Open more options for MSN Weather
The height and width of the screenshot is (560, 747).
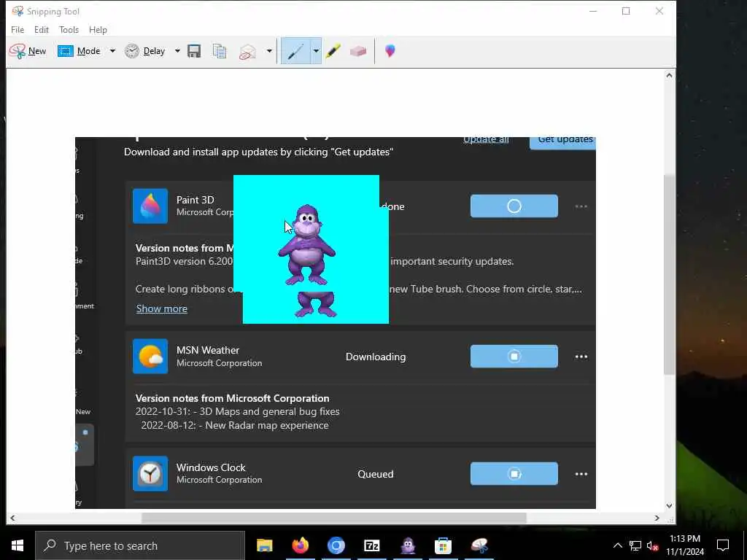pyautogui.click(x=581, y=357)
